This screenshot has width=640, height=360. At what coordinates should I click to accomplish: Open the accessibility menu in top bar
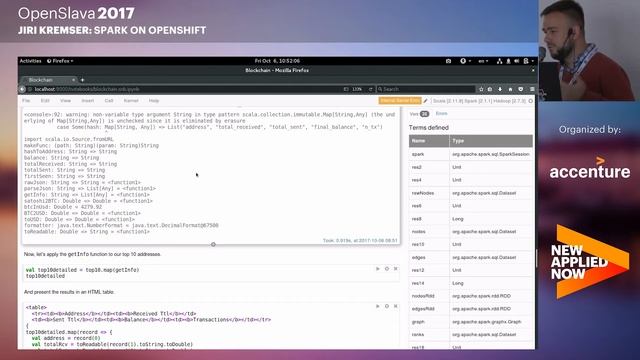click(x=465, y=61)
